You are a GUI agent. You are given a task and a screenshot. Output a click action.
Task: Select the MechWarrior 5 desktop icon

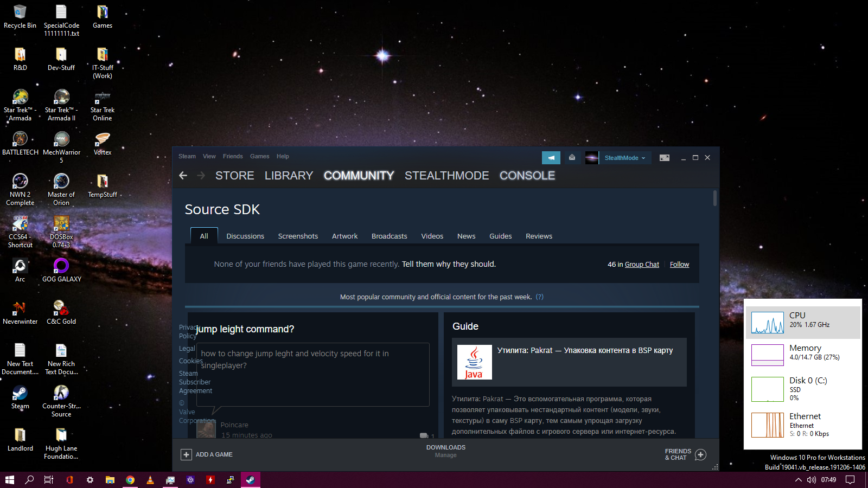tap(61, 147)
